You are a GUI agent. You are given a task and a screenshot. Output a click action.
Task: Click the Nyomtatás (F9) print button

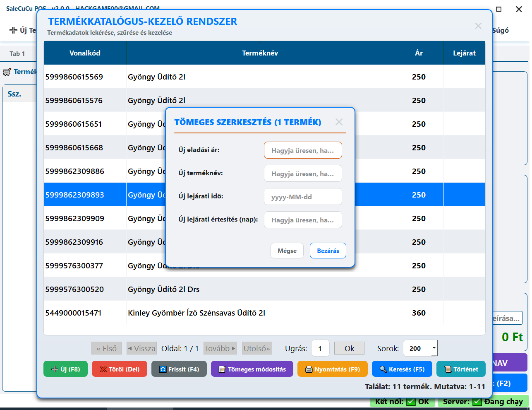(x=333, y=369)
